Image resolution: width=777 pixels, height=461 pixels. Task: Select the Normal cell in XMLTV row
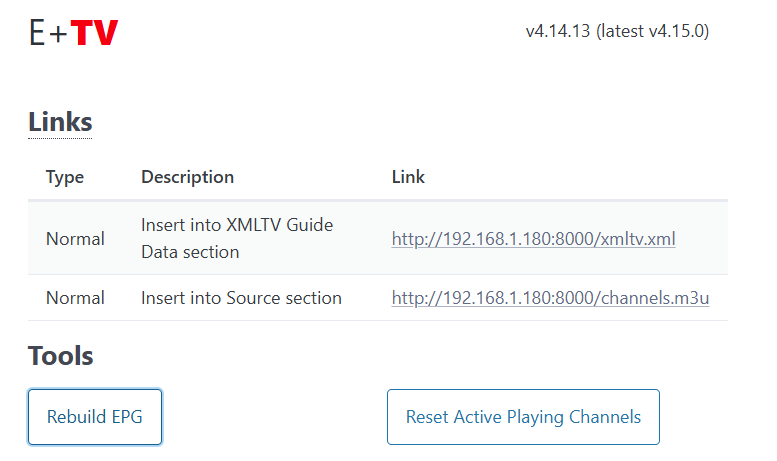[75, 239]
